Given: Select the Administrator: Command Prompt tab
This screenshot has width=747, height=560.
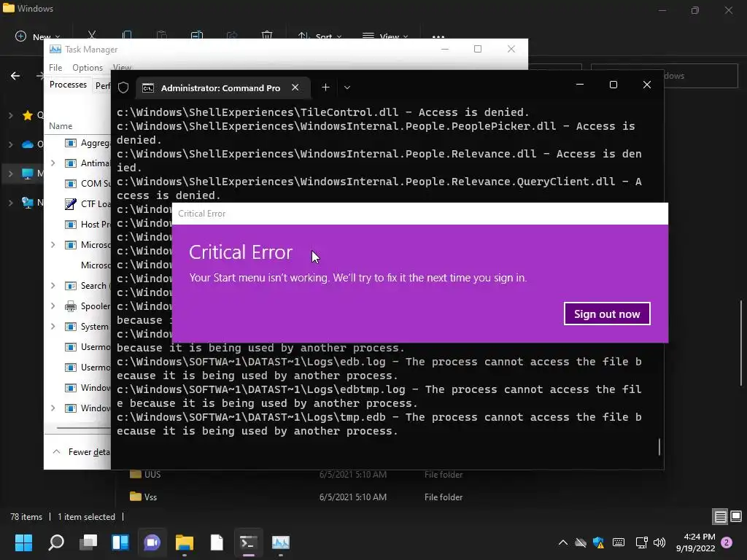Looking at the screenshot, I should [x=223, y=88].
